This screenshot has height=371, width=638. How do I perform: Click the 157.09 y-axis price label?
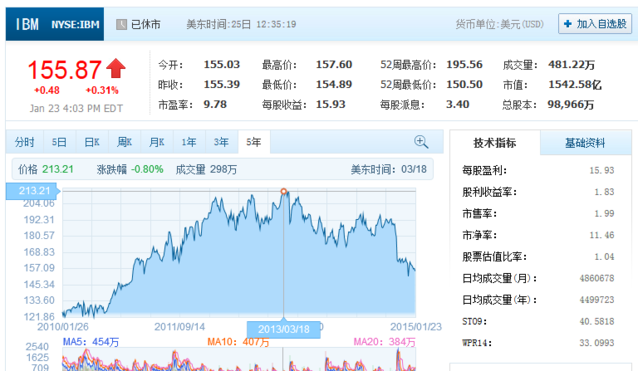tap(39, 268)
